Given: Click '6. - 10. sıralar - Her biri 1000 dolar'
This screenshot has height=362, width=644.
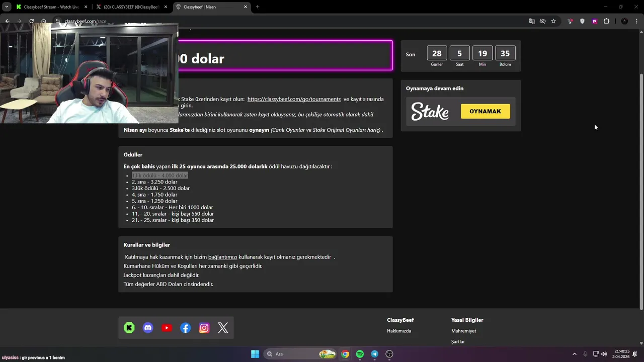Looking at the screenshot, I should pos(173,207).
